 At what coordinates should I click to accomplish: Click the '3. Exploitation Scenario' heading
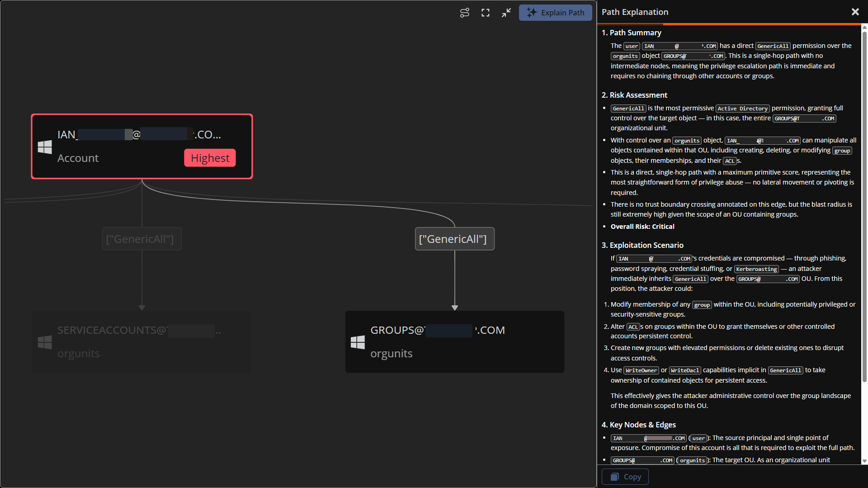click(x=642, y=245)
